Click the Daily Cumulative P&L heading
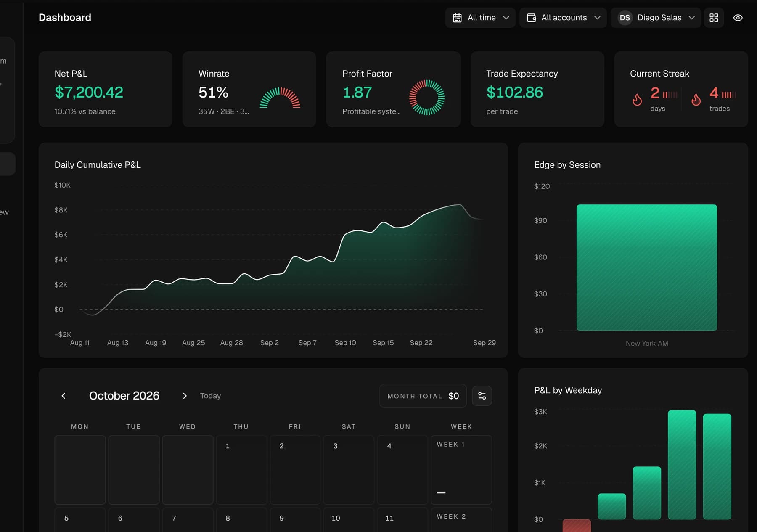Viewport: 757px width, 532px height. click(x=98, y=165)
